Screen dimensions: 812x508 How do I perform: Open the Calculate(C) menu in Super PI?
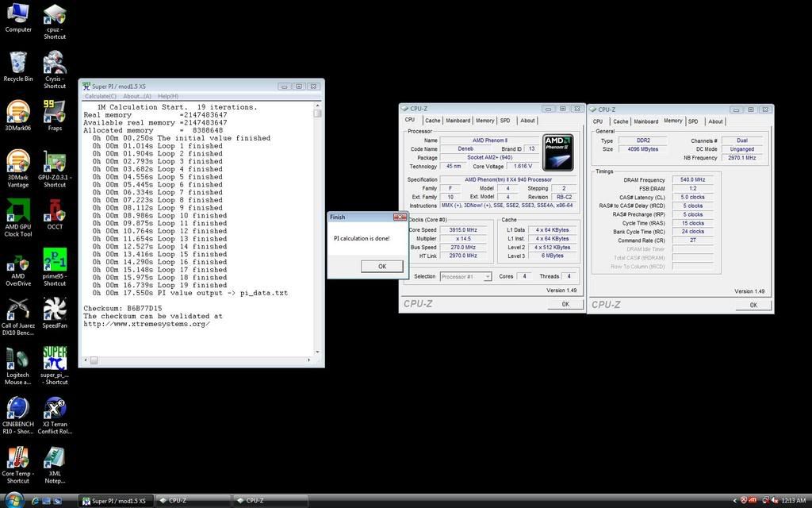coord(101,96)
